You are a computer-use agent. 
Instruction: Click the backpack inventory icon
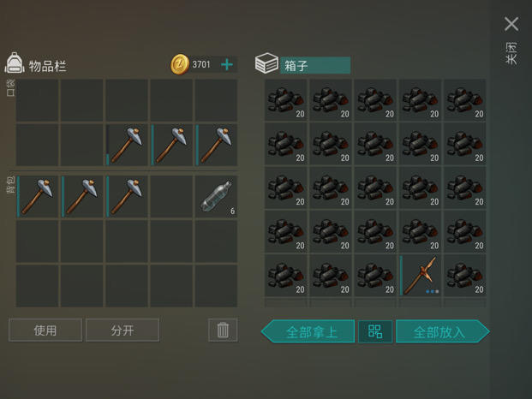point(15,63)
